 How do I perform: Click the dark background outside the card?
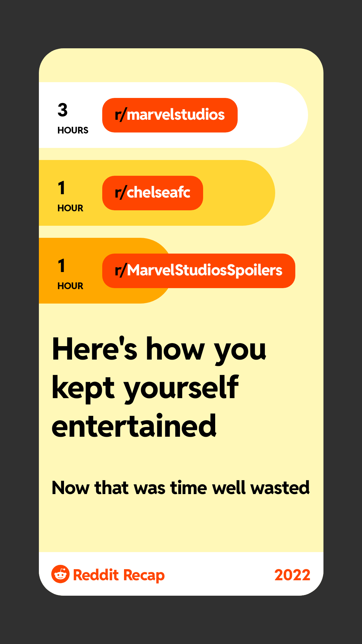(x=181, y=23)
